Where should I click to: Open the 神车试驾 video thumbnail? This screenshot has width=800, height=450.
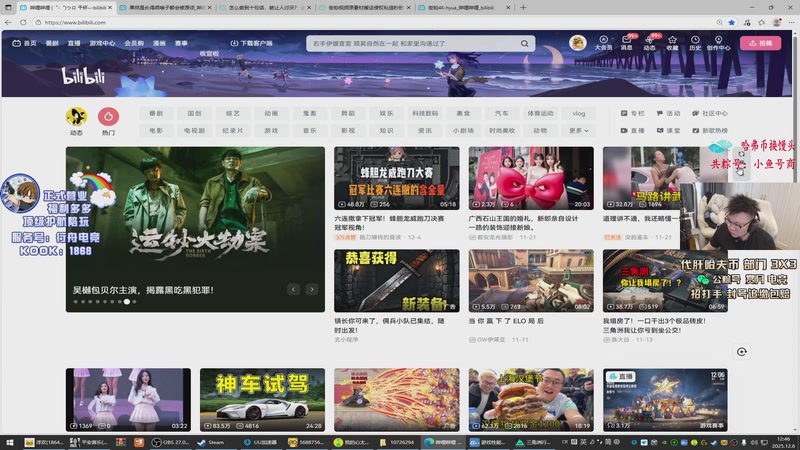point(262,399)
